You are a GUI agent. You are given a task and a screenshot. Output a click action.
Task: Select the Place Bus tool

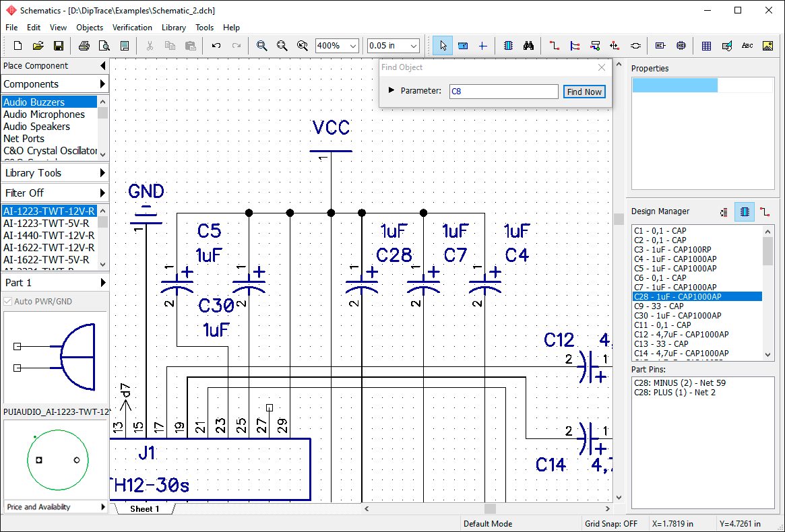click(575, 46)
